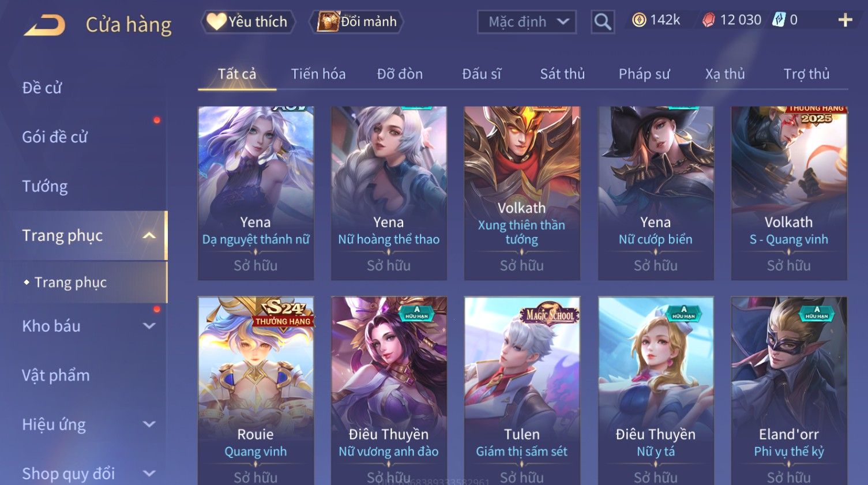Expand the Shop quy đổi section
868x485 pixels.
[149, 473]
